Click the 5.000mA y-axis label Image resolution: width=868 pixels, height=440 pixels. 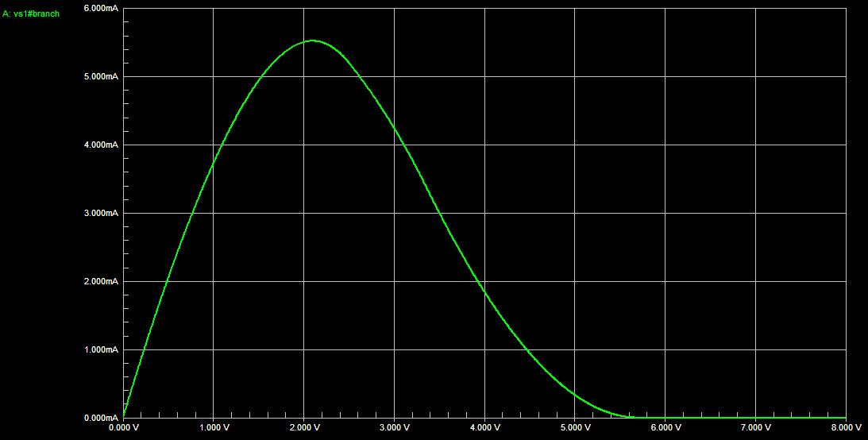point(101,77)
